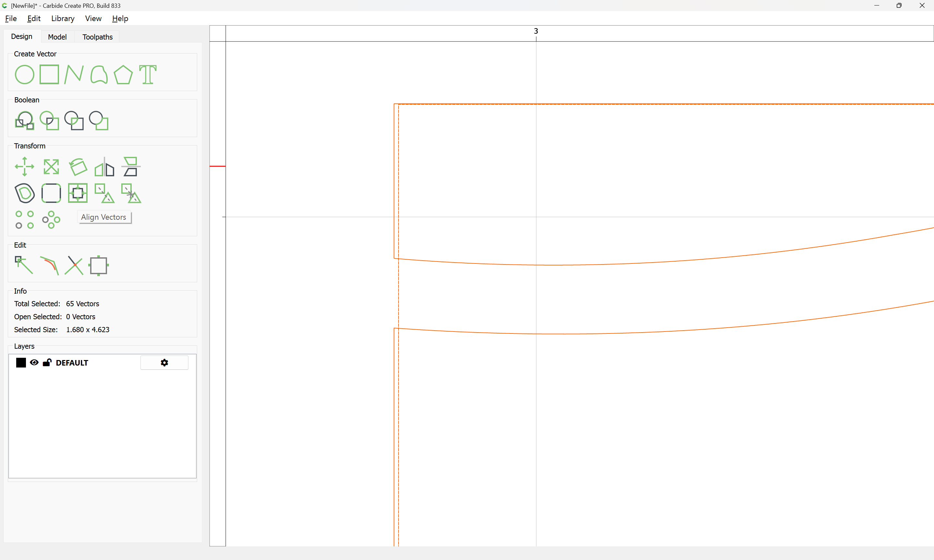This screenshot has height=560, width=934.
Task: Select the Create Text tool
Action: (148, 74)
